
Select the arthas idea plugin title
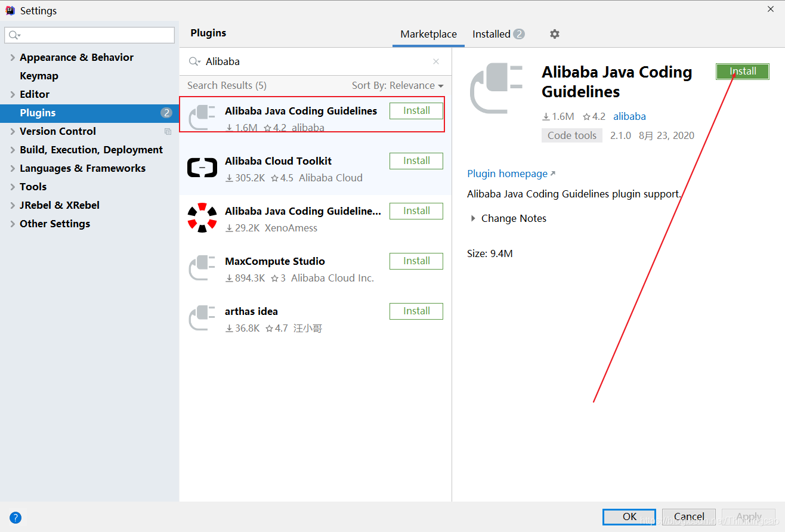[251, 311]
